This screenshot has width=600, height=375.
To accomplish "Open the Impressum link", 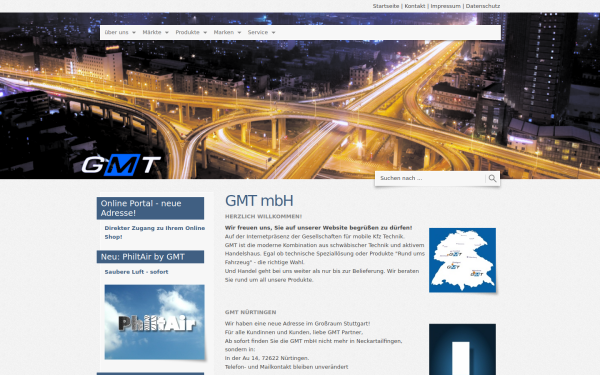I will pos(445,6).
